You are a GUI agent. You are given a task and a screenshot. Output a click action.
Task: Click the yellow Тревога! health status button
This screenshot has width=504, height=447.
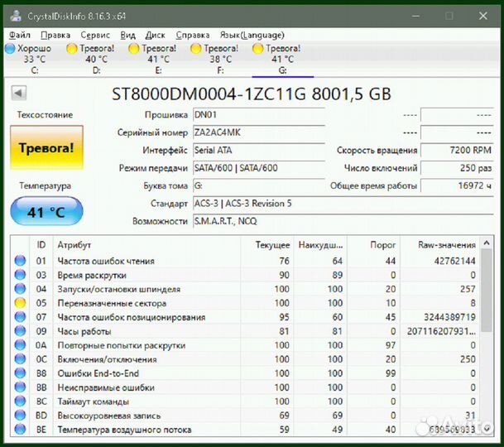(x=46, y=147)
